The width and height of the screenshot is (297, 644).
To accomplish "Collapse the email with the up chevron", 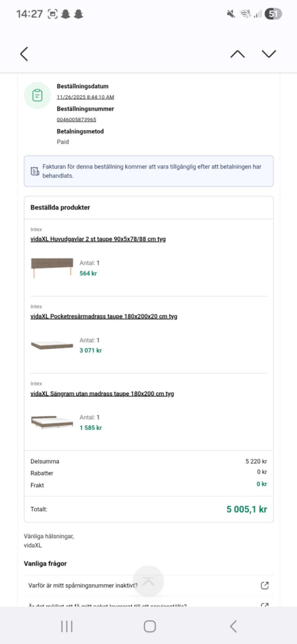I will pos(237,54).
